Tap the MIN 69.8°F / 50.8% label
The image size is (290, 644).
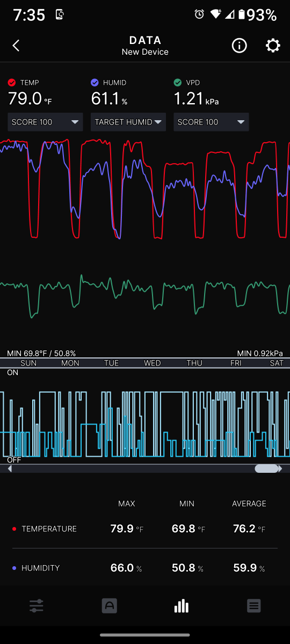point(41,353)
